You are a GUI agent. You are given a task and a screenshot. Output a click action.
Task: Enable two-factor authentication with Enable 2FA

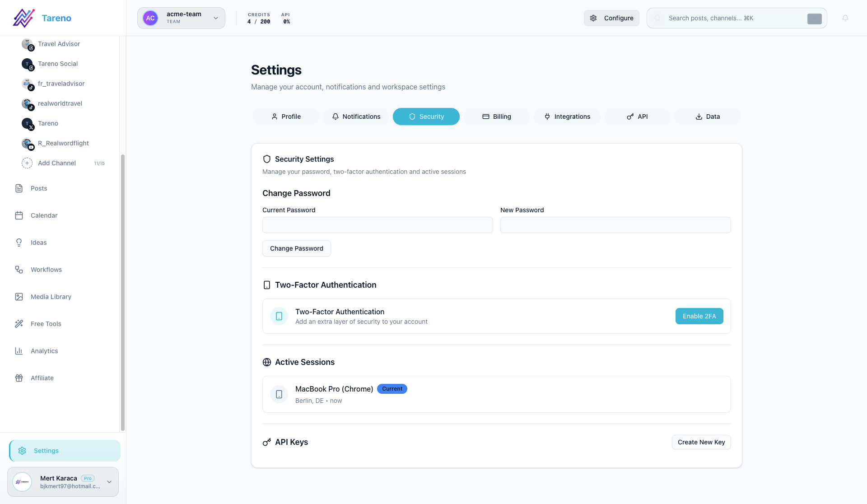coord(699,316)
